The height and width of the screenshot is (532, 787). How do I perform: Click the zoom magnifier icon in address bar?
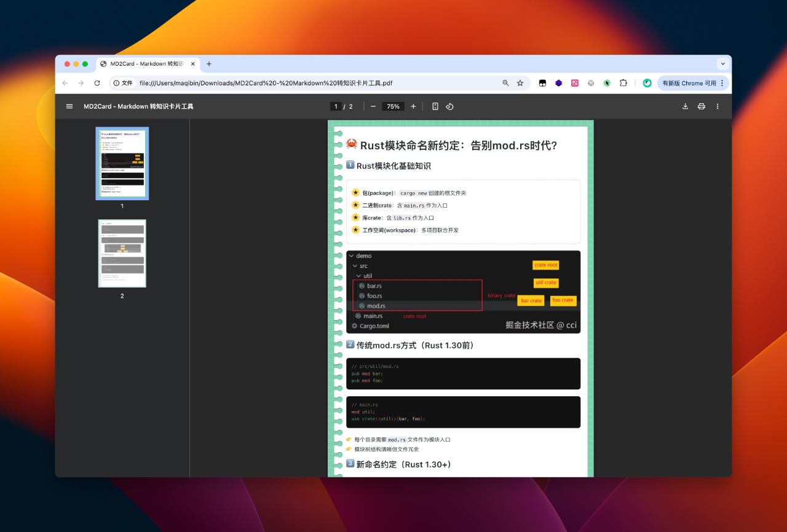(x=506, y=83)
